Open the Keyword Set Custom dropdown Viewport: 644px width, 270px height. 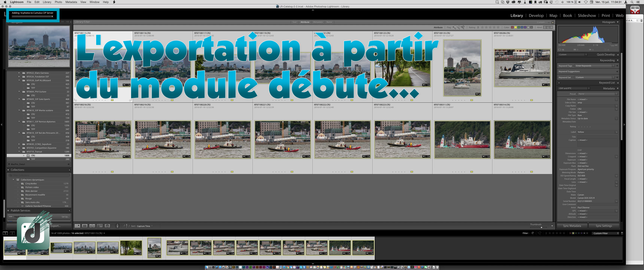595,77
